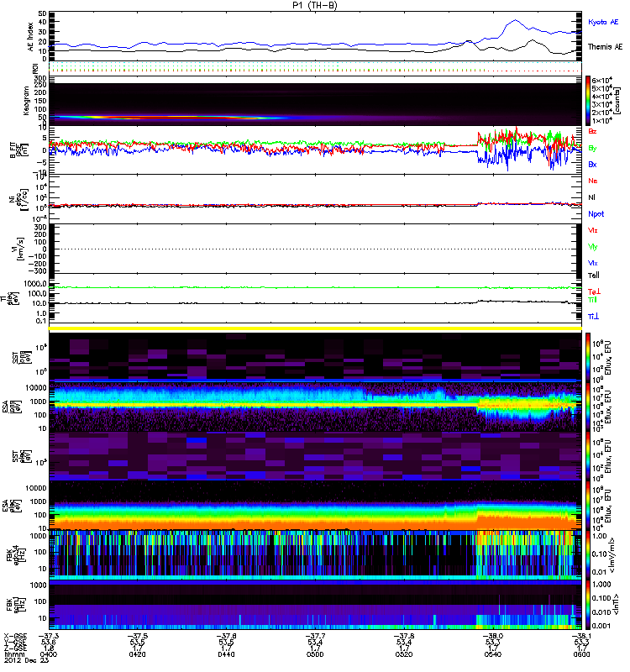The width and height of the screenshot is (630, 672).
Task: Click the ROI dotted indicator strip
Action: (x=315, y=67)
